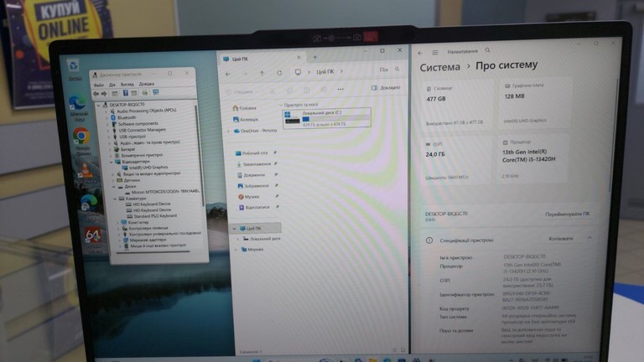This screenshot has width=644, height=362.
Task: Expand OneDrive - Personal in sidebar
Action: 229,132
